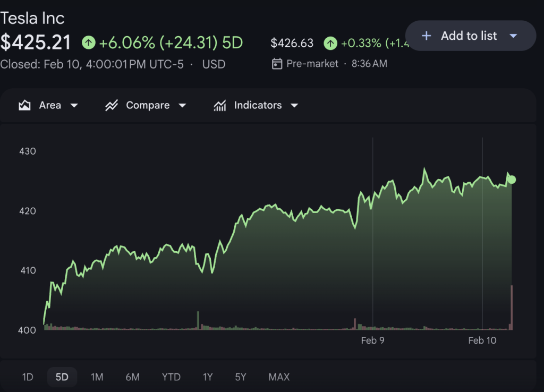Click the Compare lines icon
This screenshot has width=544, height=392.
[x=112, y=105]
